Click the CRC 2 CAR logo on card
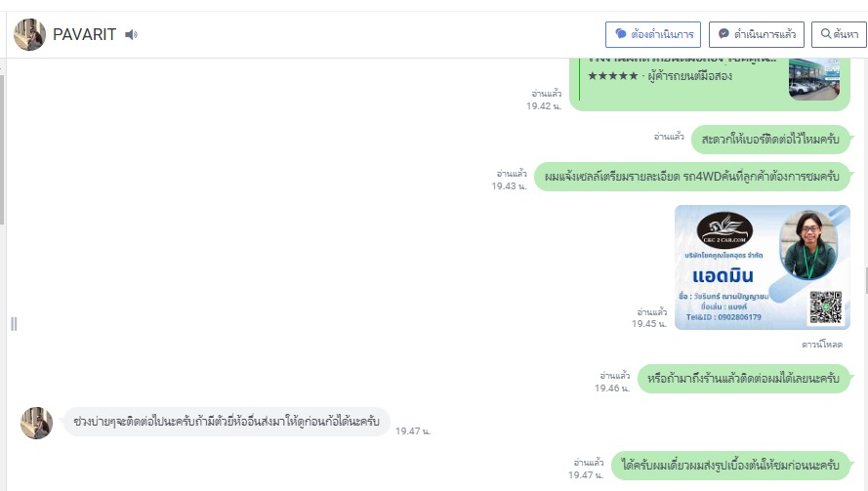This screenshot has height=491, width=868. [724, 229]
